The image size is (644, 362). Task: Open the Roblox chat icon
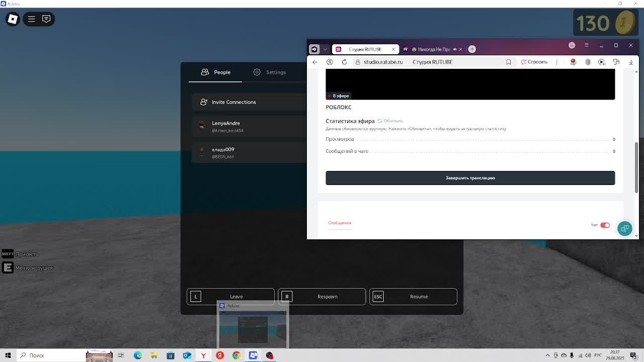tap(46, 19)
